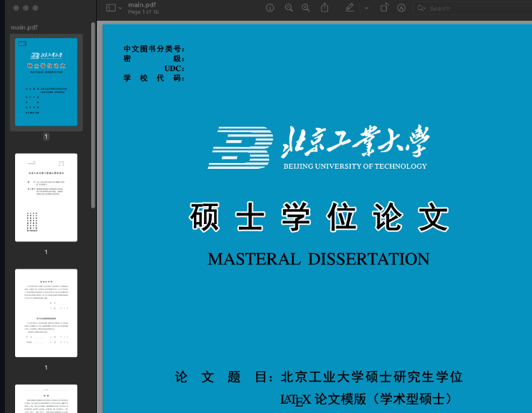532x413 pixels.
Task: Click the red close window button
Action: (16, 8)
